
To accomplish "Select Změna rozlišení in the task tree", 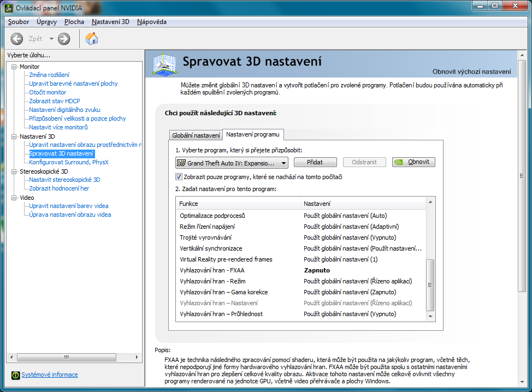I will pyautogui.click(x=49, y=75).
